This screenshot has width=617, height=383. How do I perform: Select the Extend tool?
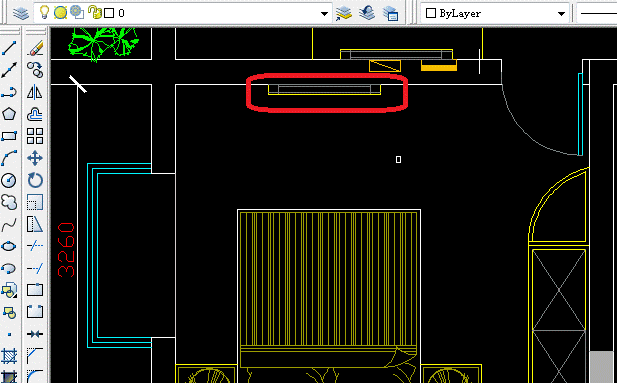[x=35, y=268]
